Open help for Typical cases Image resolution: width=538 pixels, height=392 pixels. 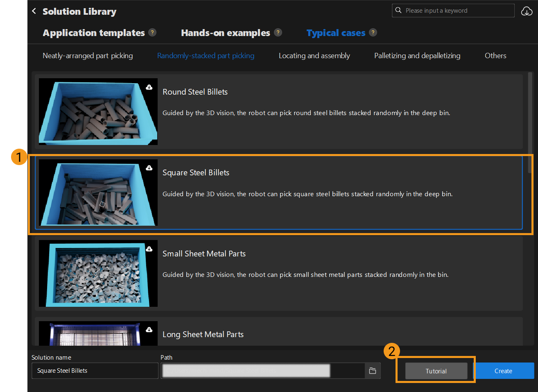(x=373, y=32)
